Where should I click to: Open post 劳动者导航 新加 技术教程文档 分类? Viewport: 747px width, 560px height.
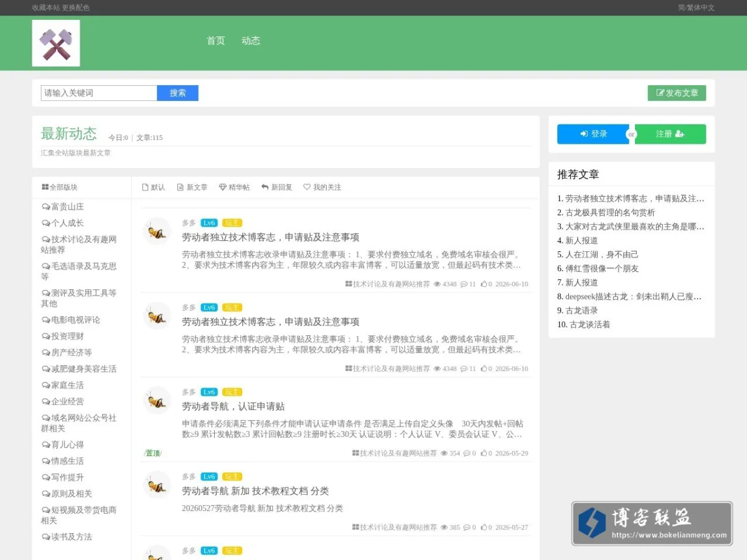tap(255, 491)
